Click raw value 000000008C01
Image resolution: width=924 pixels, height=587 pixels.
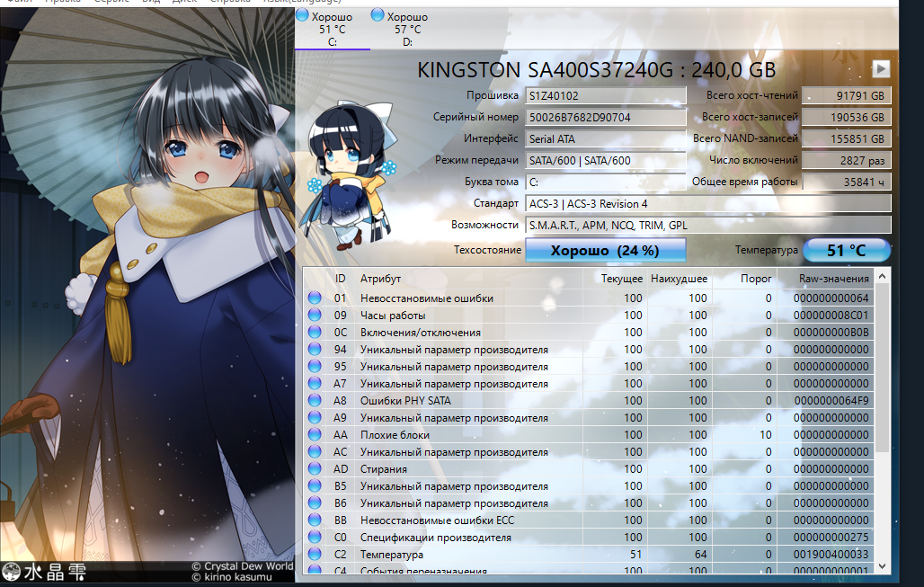pyautogui.click(x=831, y=316)
